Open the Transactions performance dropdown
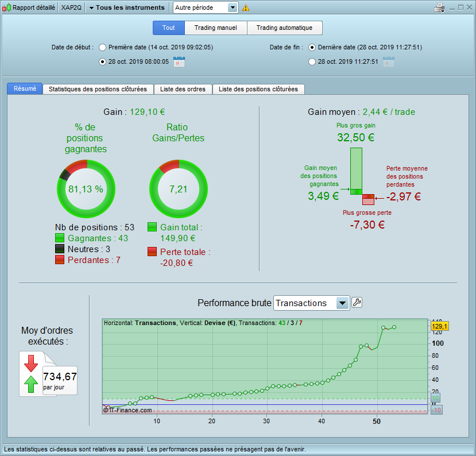Viewport: 476px width, 456px height. coord(311,303)
